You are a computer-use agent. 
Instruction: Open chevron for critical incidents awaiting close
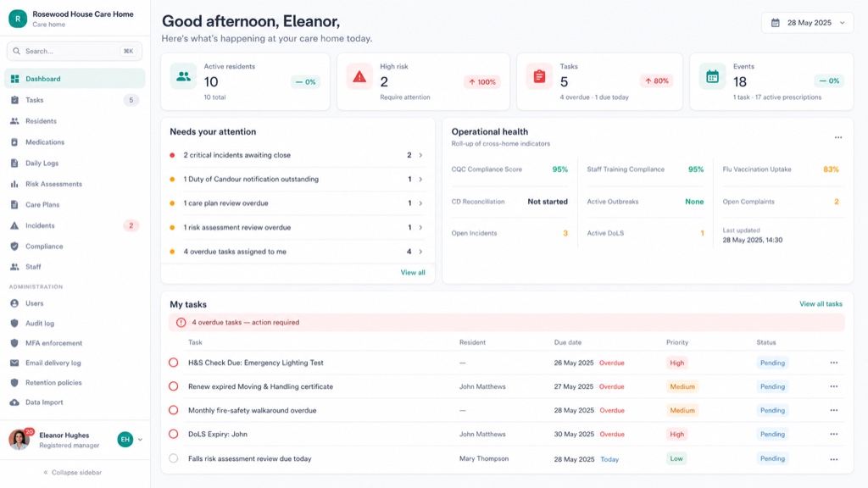[x=420, y=156]
